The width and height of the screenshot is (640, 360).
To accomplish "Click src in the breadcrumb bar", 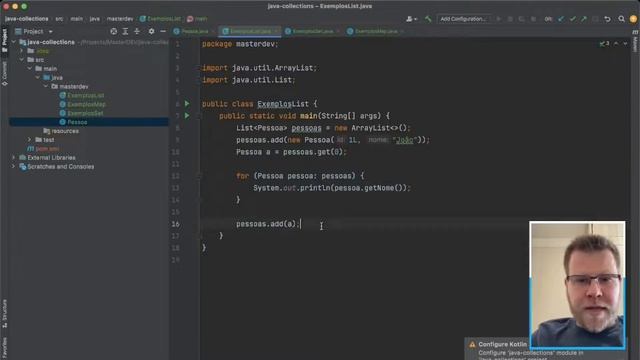I will point(59,19).
